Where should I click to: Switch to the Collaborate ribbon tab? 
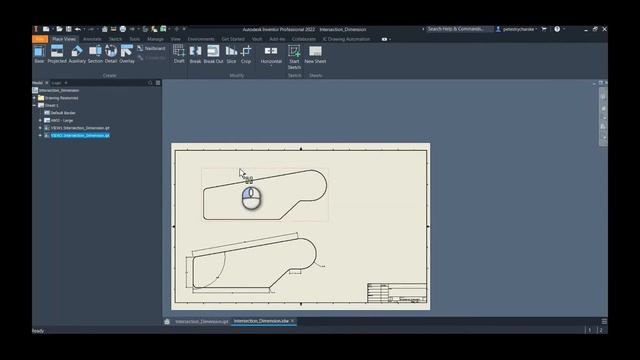point(304,39)
